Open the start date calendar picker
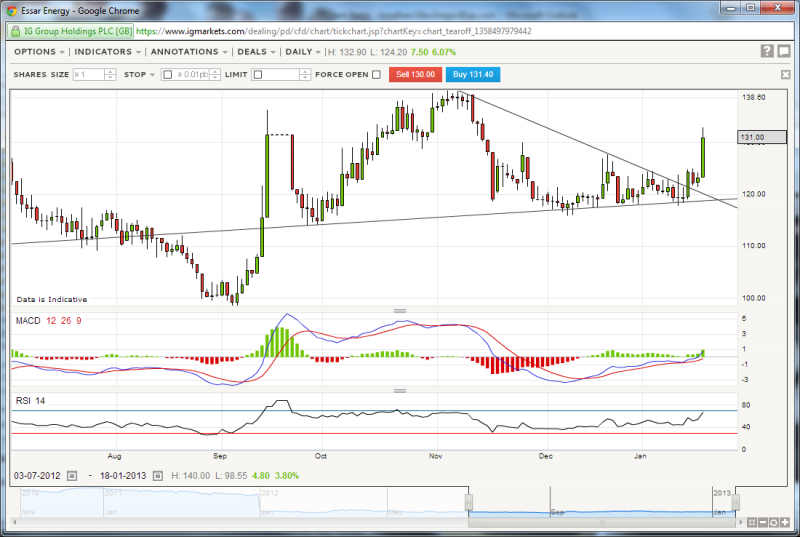800x537 pixels. click(x=72, y=476)
